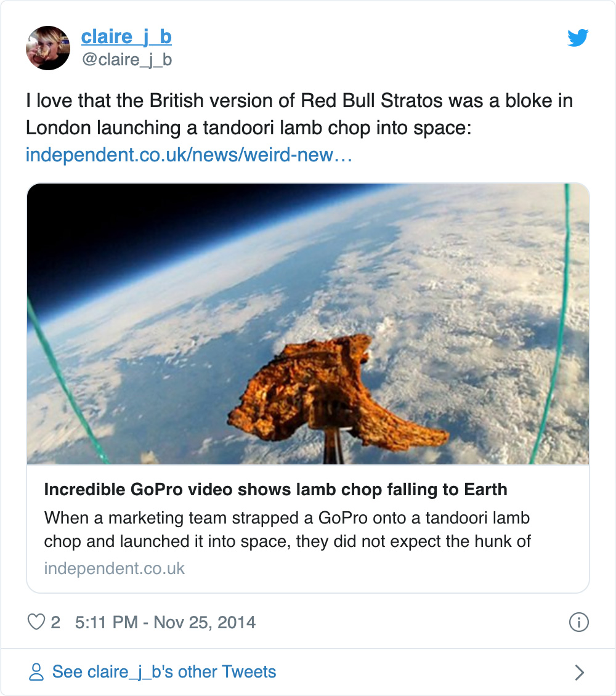Click the like count number 2
616x696 pixels.
tap(55, 622)
